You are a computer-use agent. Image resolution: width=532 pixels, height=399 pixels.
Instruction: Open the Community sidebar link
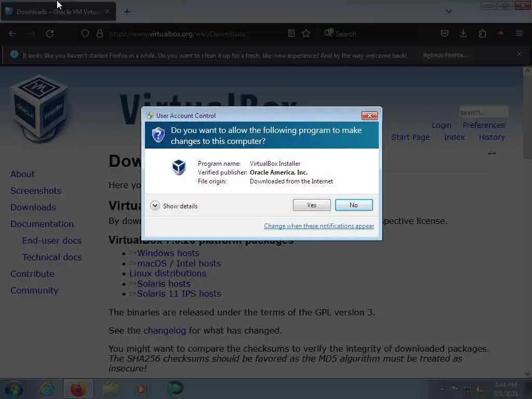point(34,290)
